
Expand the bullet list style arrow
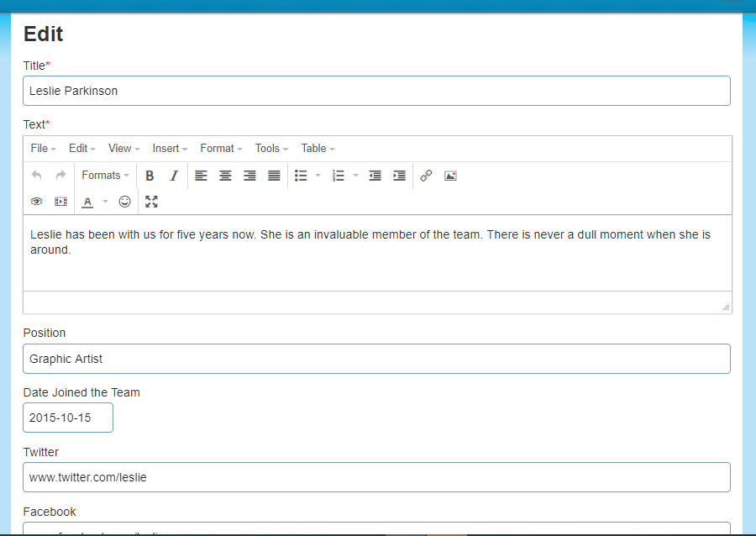(x=318, y=176)
